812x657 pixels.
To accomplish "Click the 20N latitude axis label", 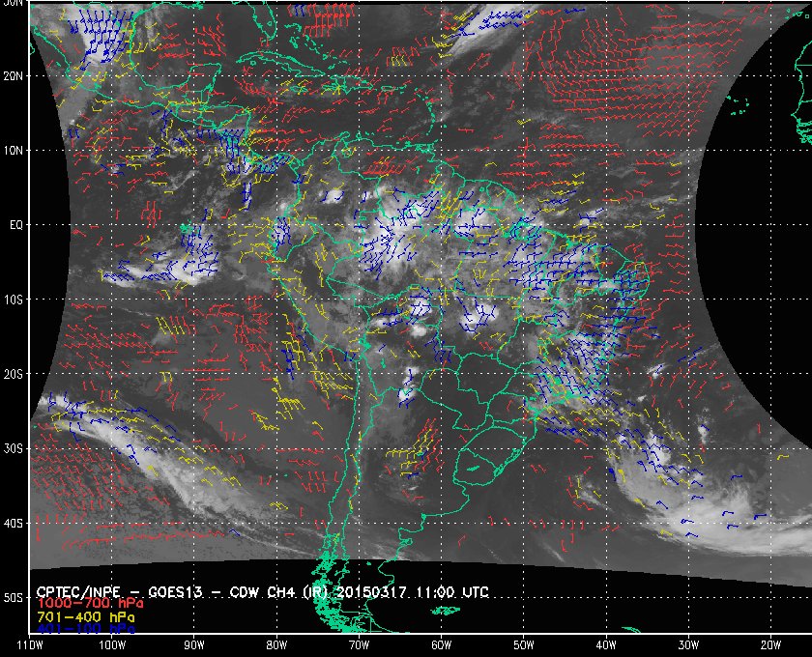I will pos(13,76).
